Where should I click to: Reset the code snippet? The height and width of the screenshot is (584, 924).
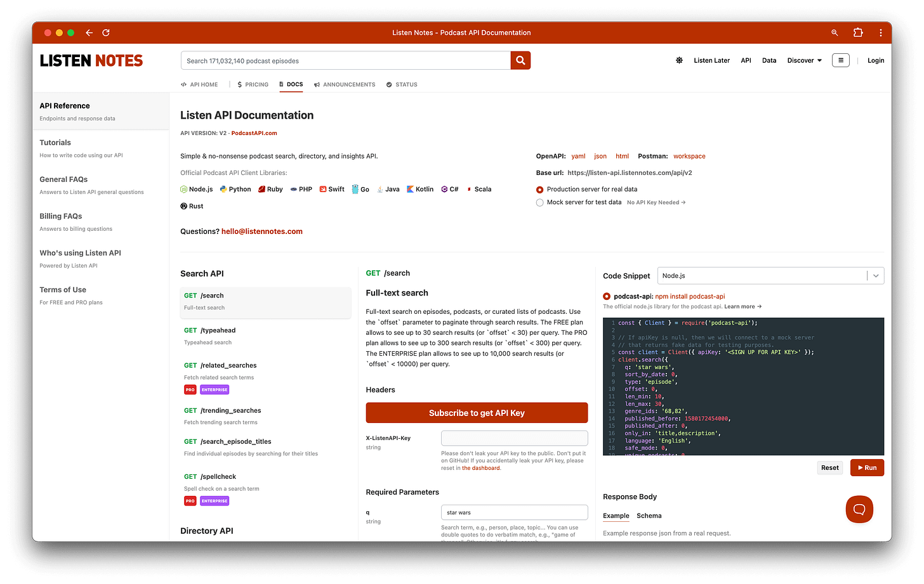(x=830, y=468)
